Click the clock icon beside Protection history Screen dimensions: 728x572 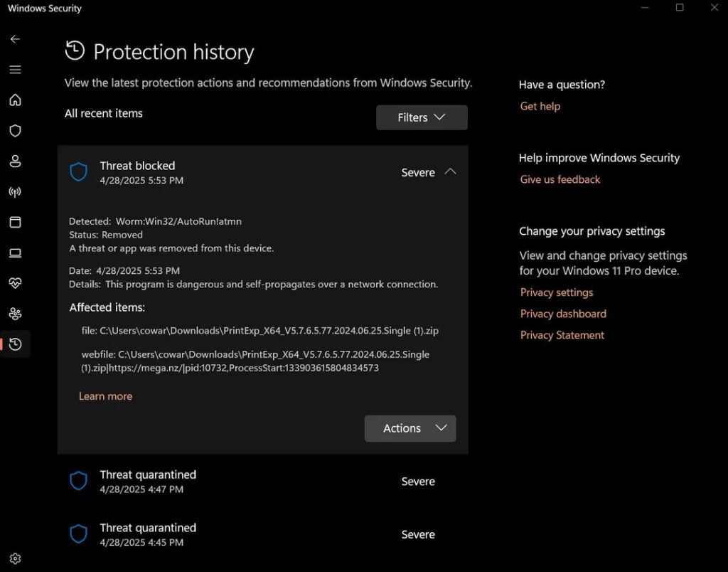(x=75, y=51)
